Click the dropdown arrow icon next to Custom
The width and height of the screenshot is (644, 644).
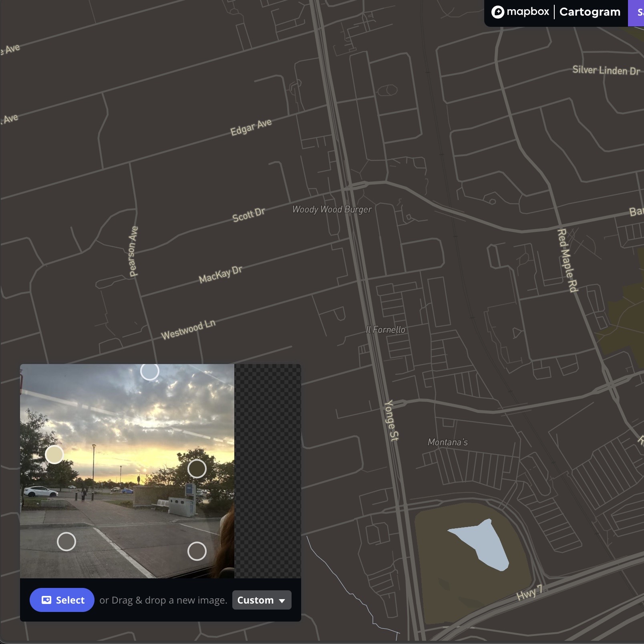(282, 601)
